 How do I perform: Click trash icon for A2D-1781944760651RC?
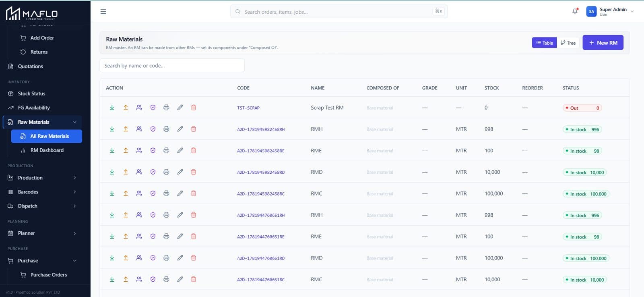pyautogui.click(x=194, y=279)
